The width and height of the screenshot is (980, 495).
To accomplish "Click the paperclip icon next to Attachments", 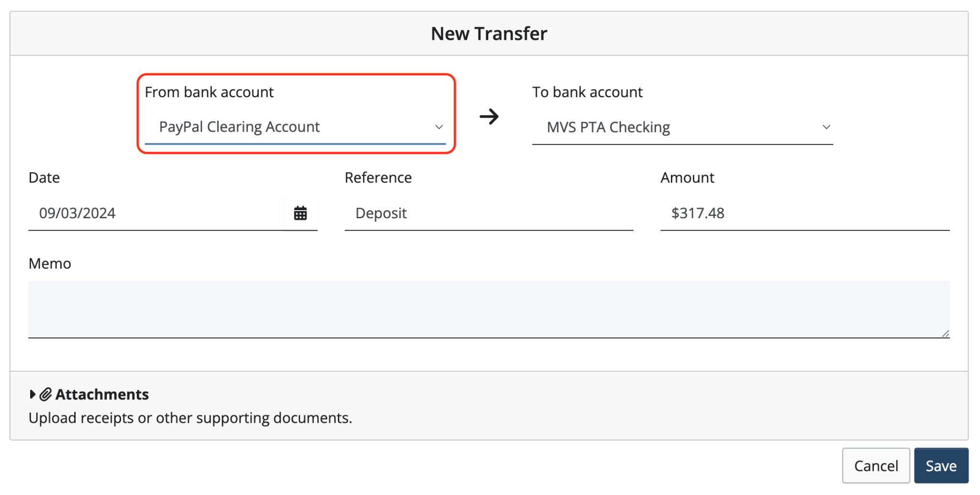I will (45, 394).
